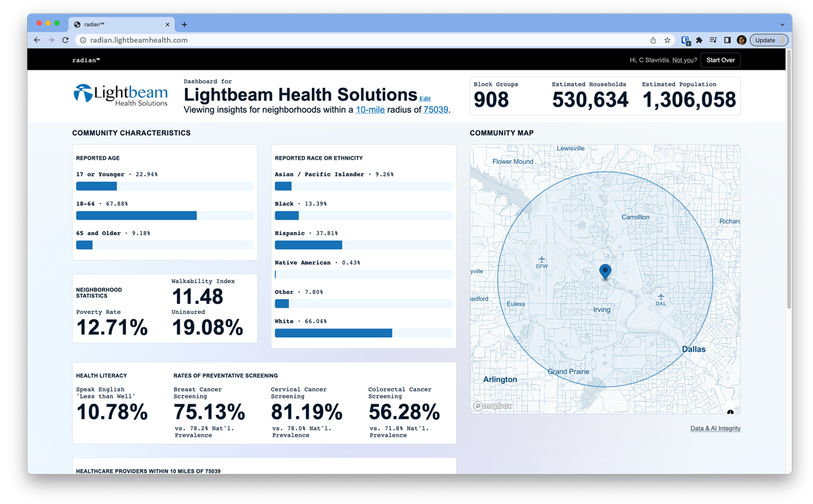This screenshot has width=813, height=504.
Task: Open the 10-mile radius selector
Action: coord(370,110)
